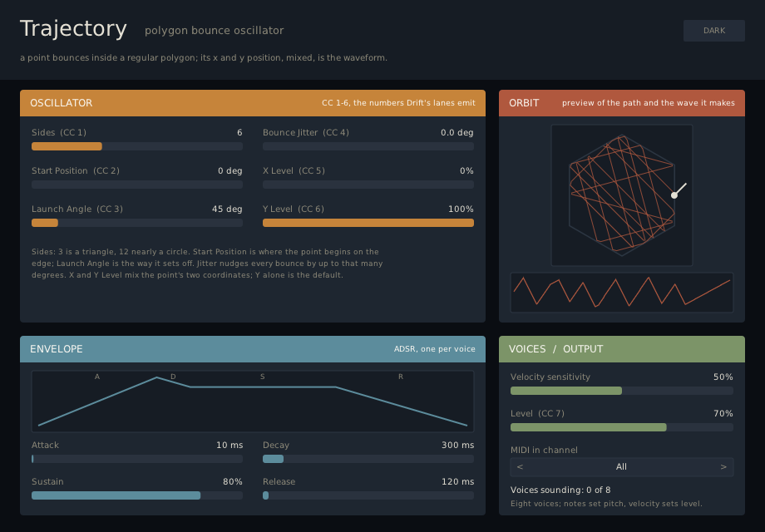Image resolution: width=765 pixels, height=532 pixels.
Task: Click the ADSR envelope graph
Action: point(253,401)
